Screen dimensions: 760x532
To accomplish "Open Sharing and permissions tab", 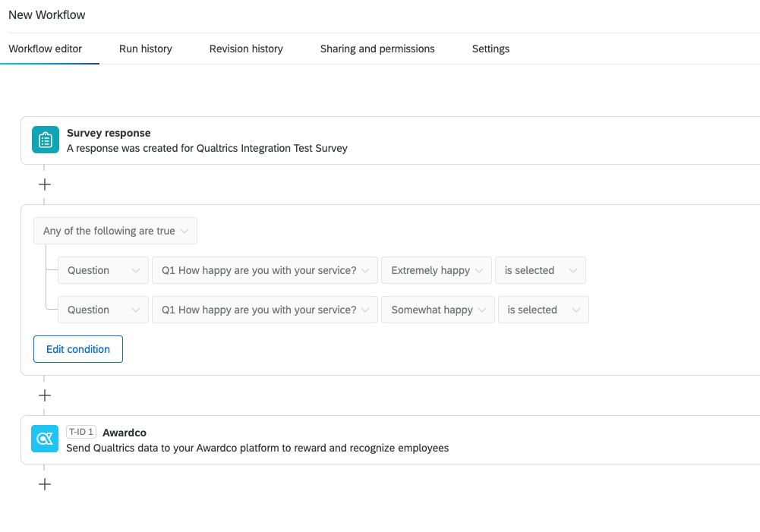I will pos(377,49).
